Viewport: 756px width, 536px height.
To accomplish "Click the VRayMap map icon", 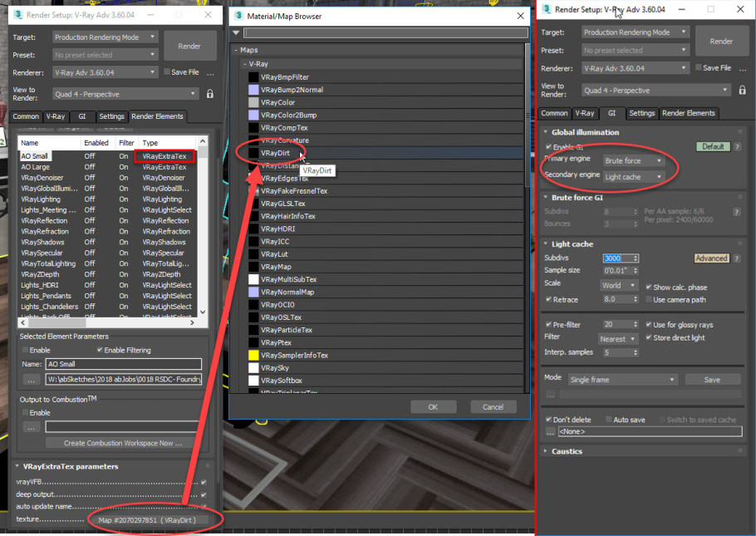I will click(253, 267).
